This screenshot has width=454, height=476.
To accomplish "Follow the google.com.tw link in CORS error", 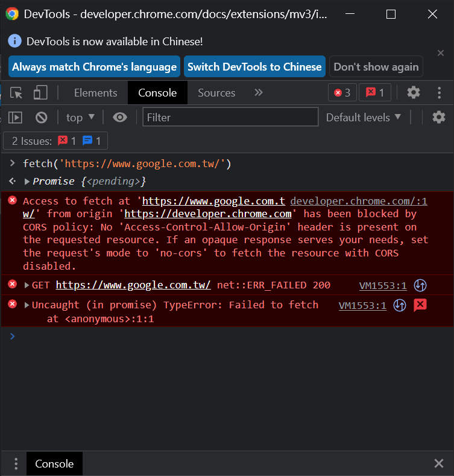I will pyautogui.click(x=213, y=201).
